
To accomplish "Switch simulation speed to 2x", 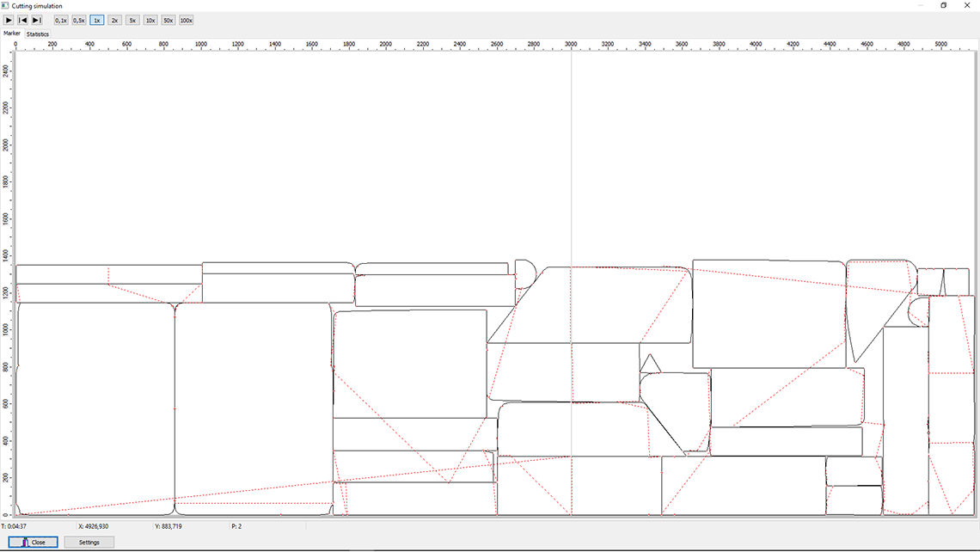I will [114, 20].
